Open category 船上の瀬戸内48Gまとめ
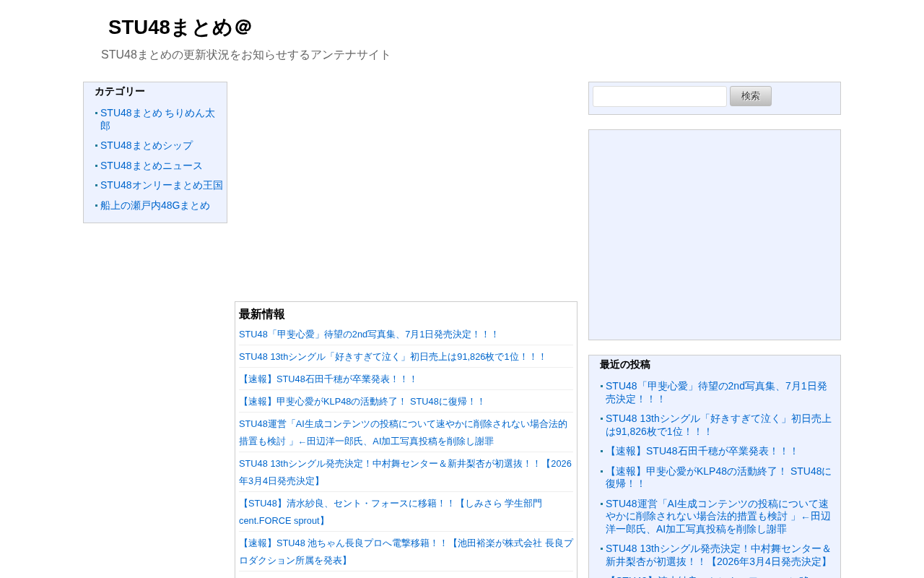The image size is (924, 578). (155, 205)
